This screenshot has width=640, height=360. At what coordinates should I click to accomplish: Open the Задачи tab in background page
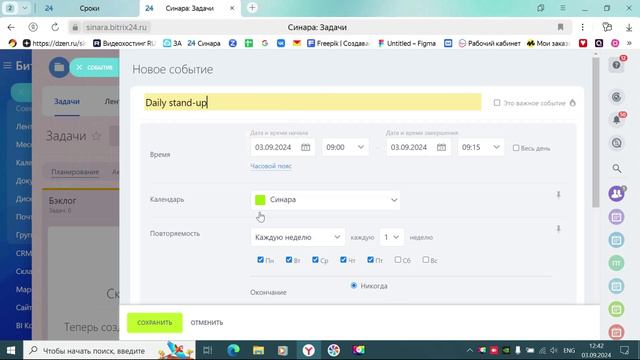coord(67,101)
